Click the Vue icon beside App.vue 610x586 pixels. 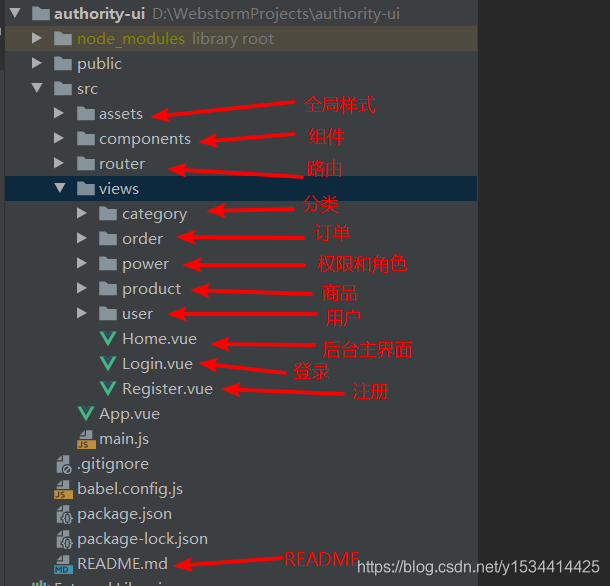coord(86,414)
